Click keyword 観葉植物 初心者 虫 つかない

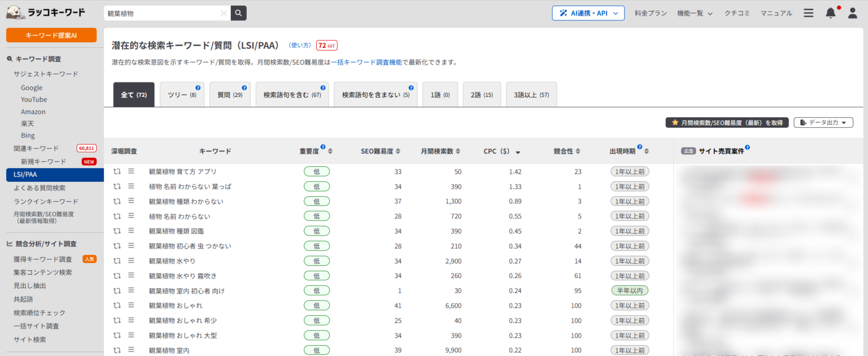point(190,246)
